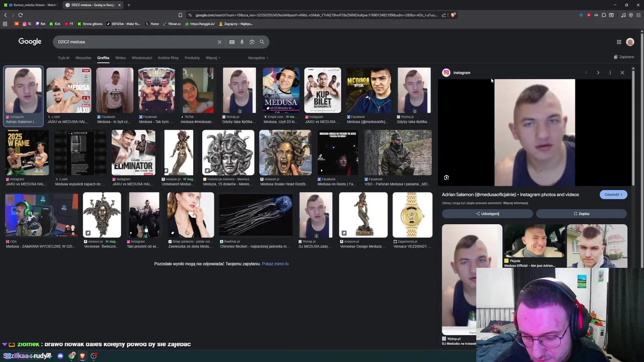
Task: Clear the search box with X
Action: tap(219, 42)
